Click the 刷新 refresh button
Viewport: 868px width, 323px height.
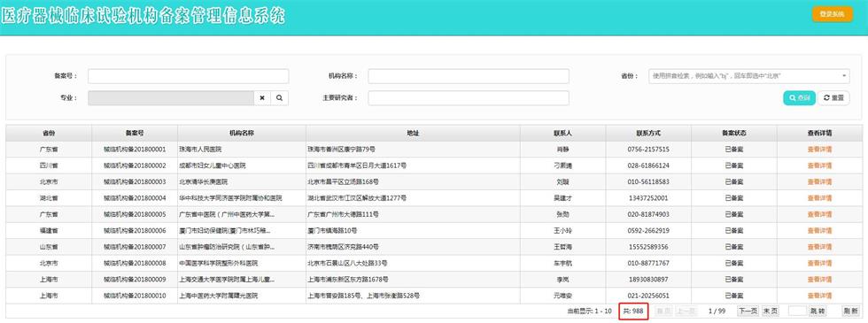[x=850, y=311]
